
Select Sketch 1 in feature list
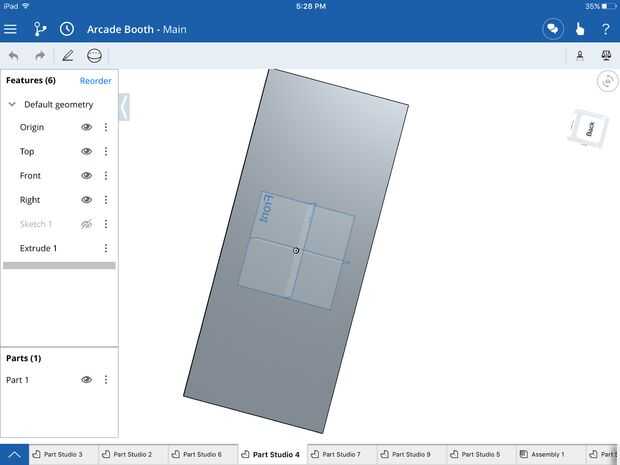36,224
